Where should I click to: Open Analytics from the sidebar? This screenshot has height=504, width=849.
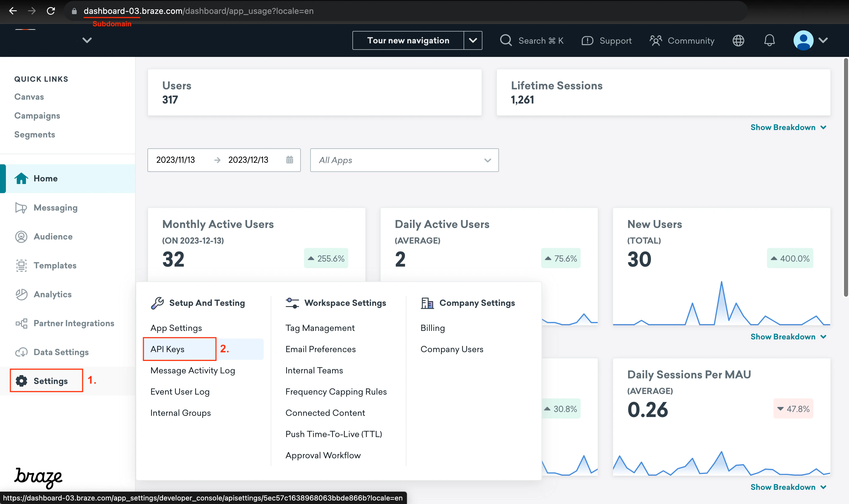(x=52, y=294)
